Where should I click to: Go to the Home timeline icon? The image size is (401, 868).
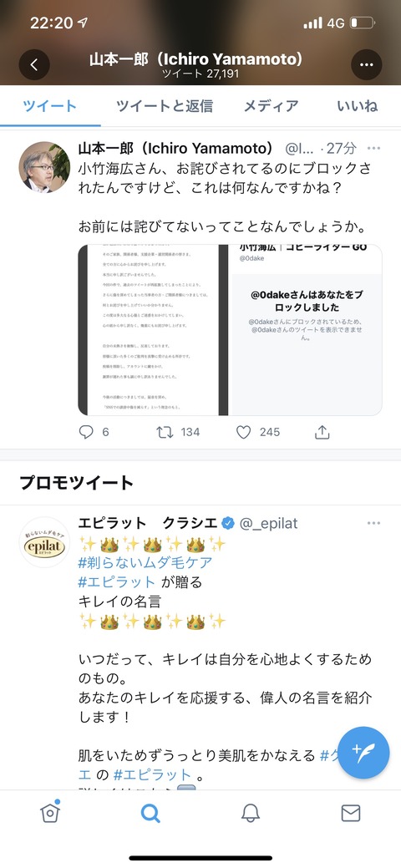50,812
